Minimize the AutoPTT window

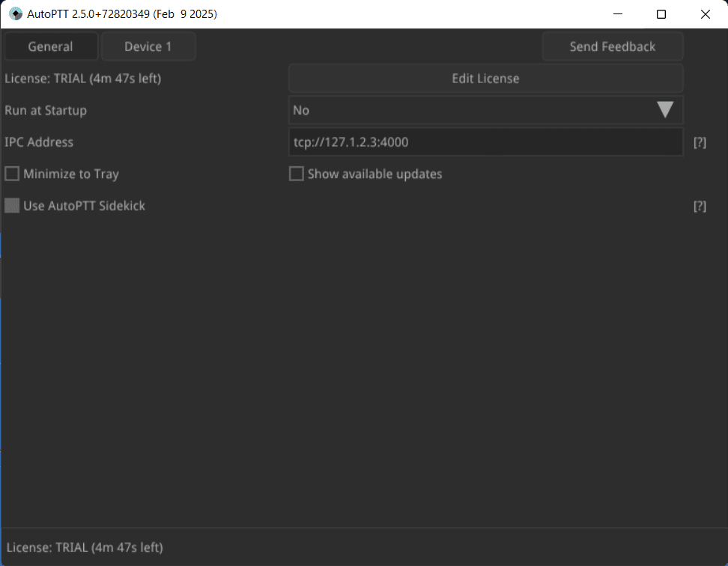pos(617,14)
